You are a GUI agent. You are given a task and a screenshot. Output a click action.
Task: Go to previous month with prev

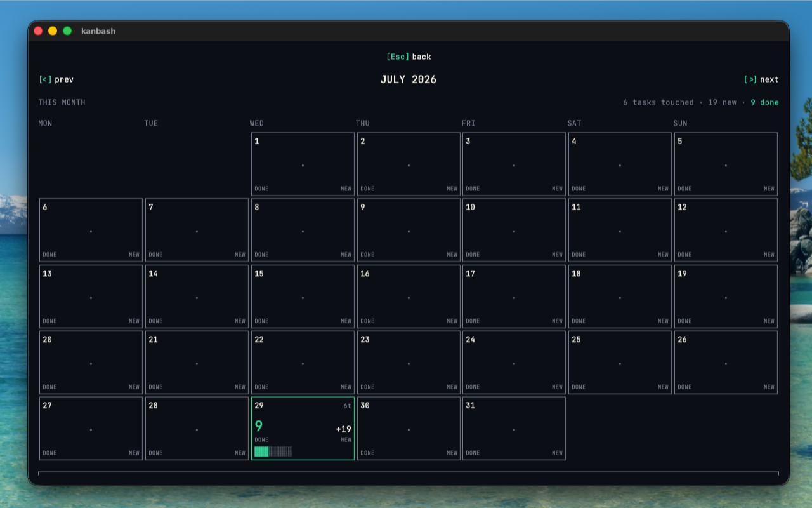[56, 79]
